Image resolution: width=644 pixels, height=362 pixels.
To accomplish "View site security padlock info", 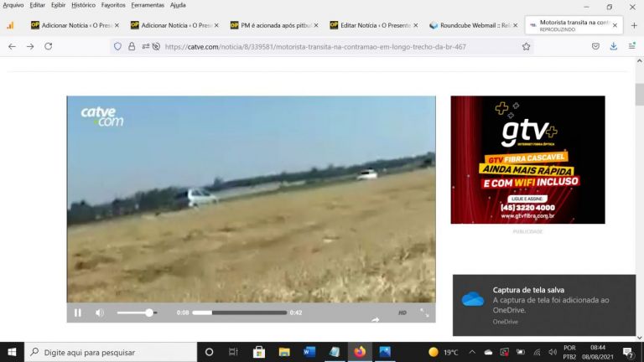I will click(x=132, y=47).
